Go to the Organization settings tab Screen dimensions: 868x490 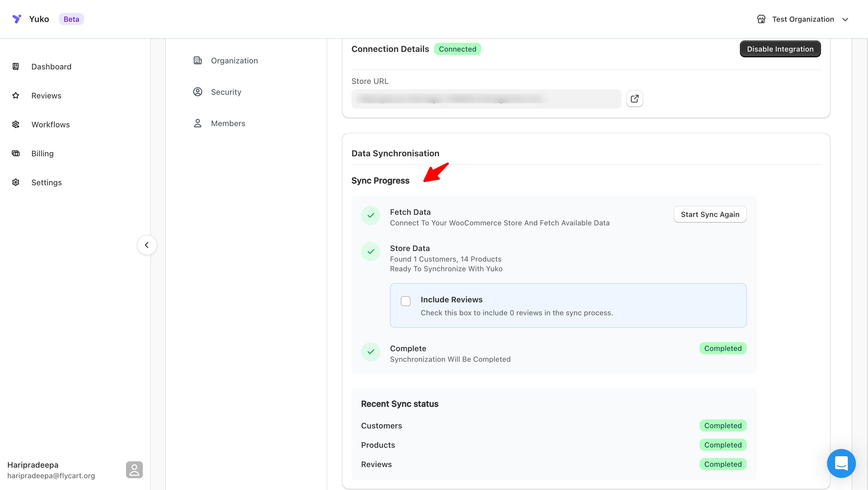(234, 61)
